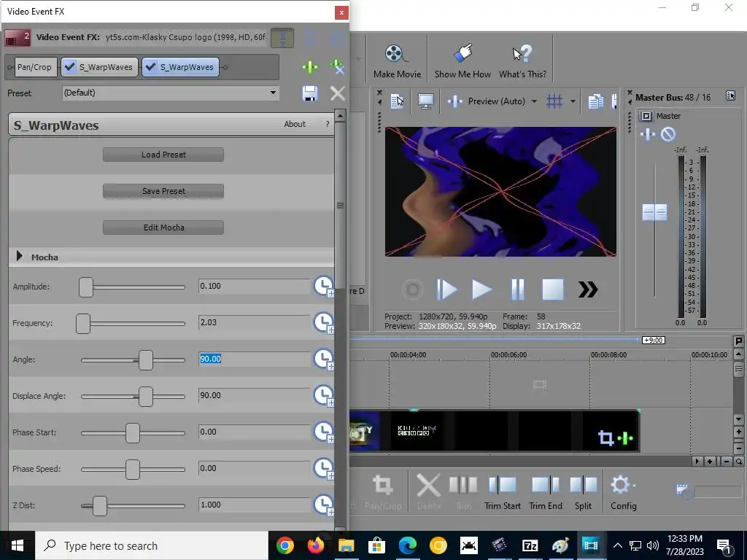Click the Overlays grid icon
Viewport: 747px width, 560px height.
[x=554, y=101]
